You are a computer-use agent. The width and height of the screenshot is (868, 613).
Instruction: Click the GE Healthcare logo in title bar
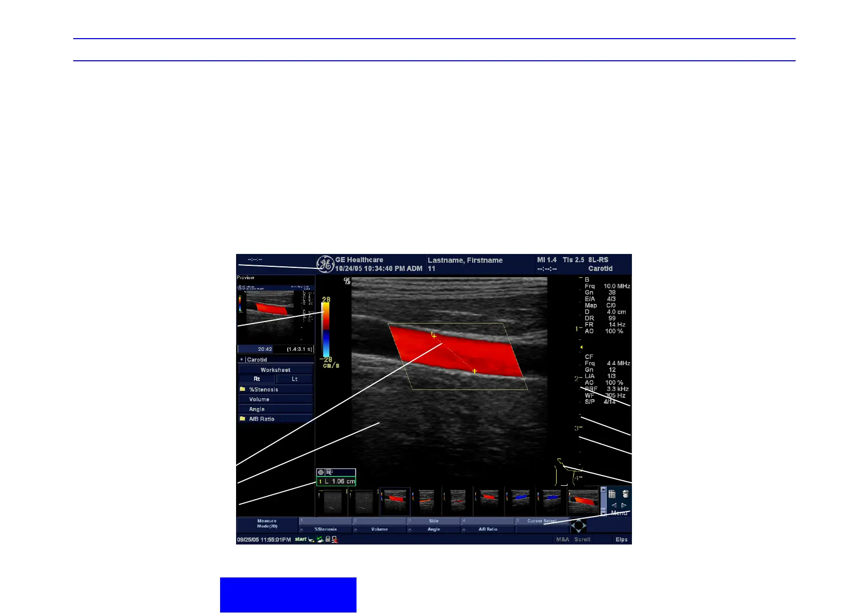click(325, 264)
